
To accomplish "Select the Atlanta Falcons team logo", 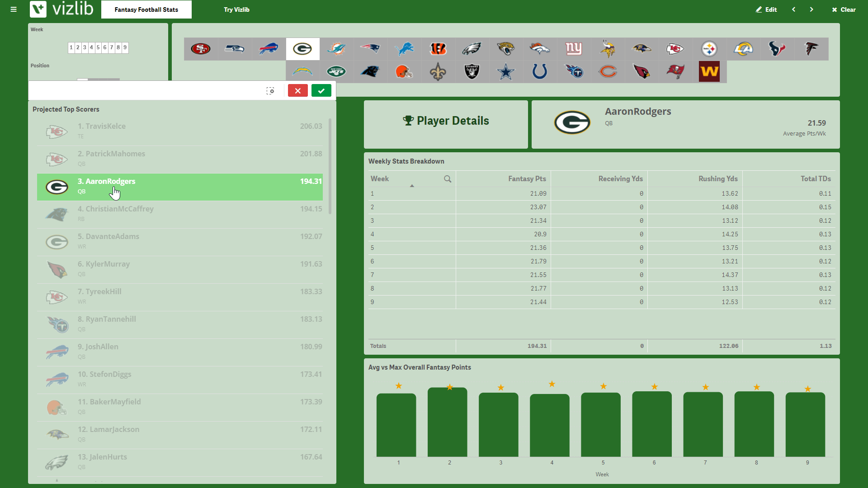I will coord(811,49).
